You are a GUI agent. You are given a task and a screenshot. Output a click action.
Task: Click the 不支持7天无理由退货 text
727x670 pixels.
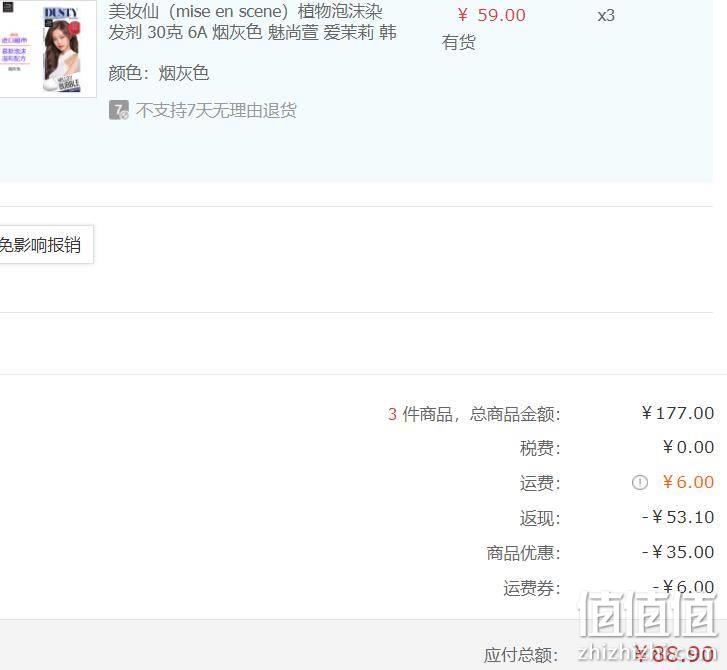click(x=216, y=110)
